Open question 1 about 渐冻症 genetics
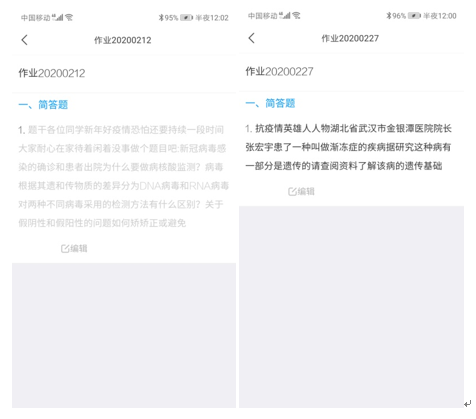The width and height of the screenshot is (476, 419). point(348,147)
